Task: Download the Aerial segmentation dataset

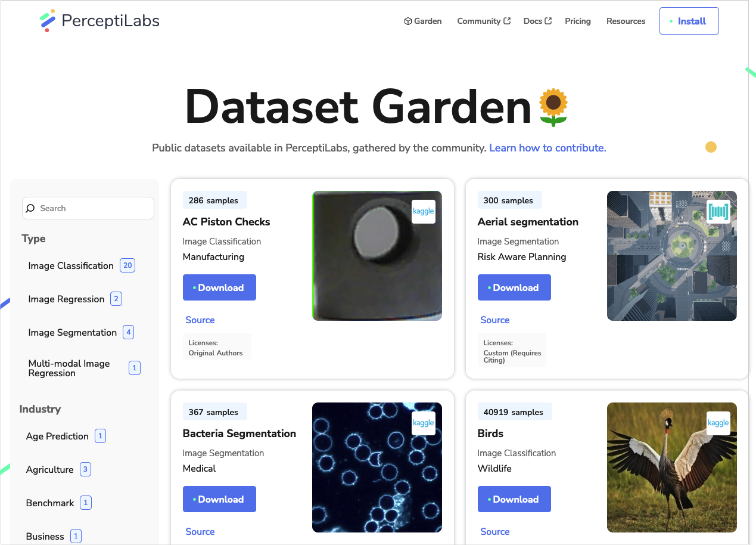Action: click(514, 287)
